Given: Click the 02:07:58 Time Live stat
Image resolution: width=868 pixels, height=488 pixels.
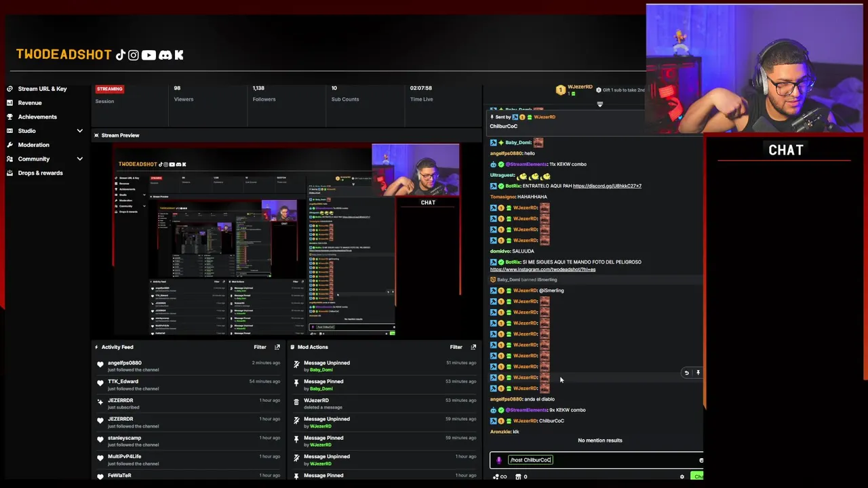Looking at the screenshot, I should point(421,94).
